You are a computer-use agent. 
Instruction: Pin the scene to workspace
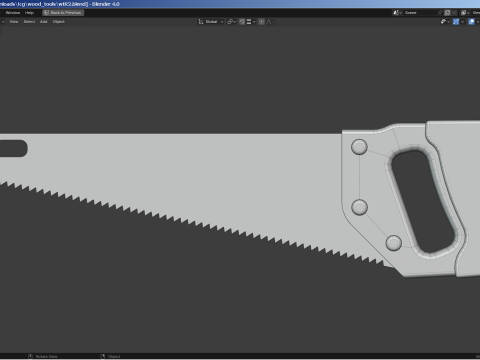[440, 13]
